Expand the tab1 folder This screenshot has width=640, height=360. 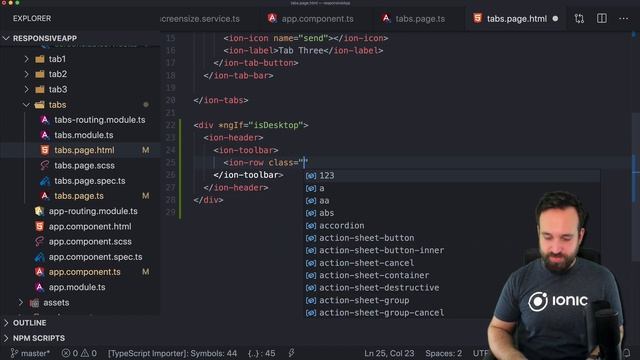point(27,59)
